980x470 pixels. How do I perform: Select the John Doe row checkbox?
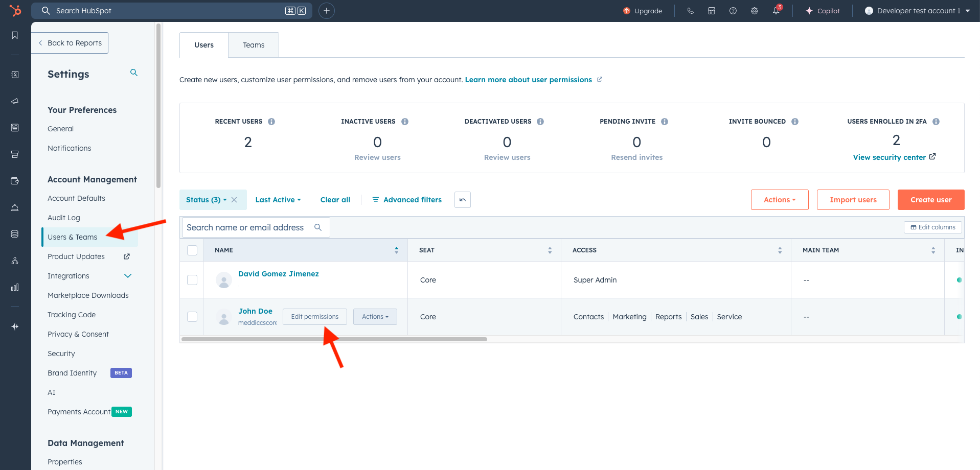192,317
